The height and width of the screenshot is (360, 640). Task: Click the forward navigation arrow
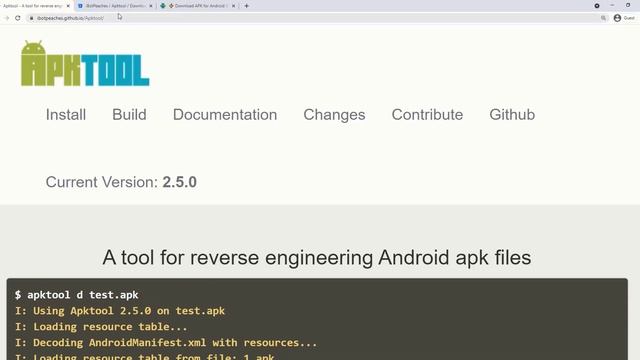tap(7, 18)
